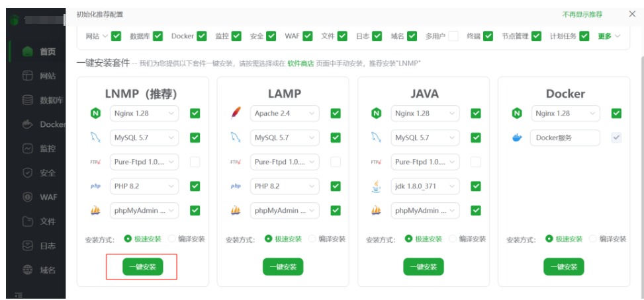644x300 pixels.
Task: Open the 软件商店 link
Action: [x=300, y=63]
